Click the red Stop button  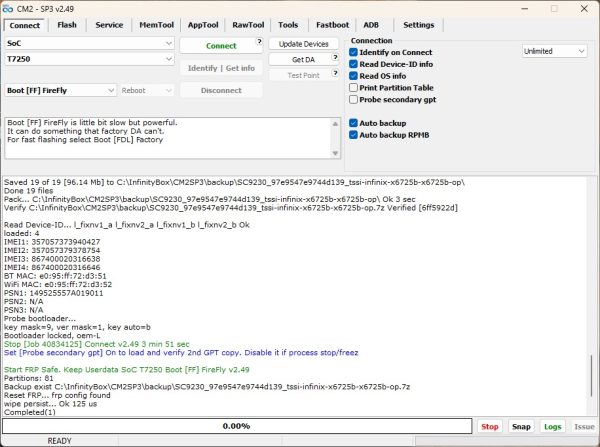pyautogui.click(x=489, y=426)
